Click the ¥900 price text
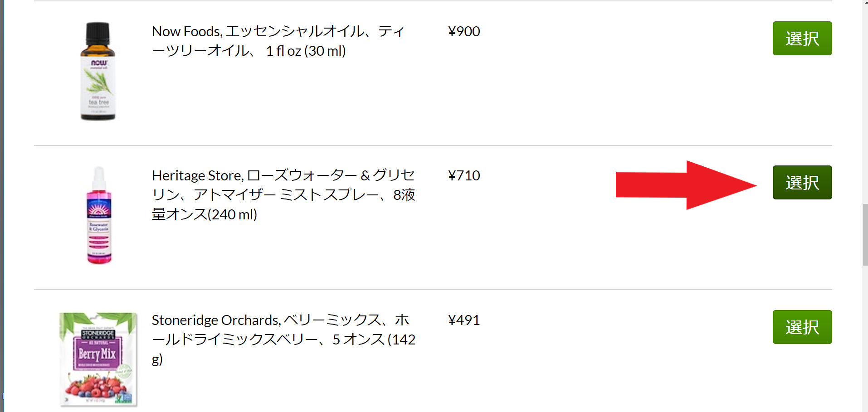 click(464, 31)
